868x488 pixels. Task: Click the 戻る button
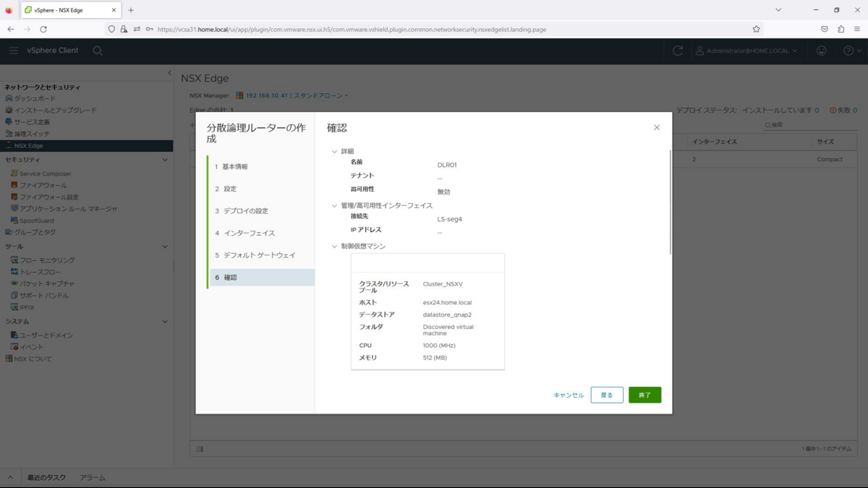coord(607,395)
